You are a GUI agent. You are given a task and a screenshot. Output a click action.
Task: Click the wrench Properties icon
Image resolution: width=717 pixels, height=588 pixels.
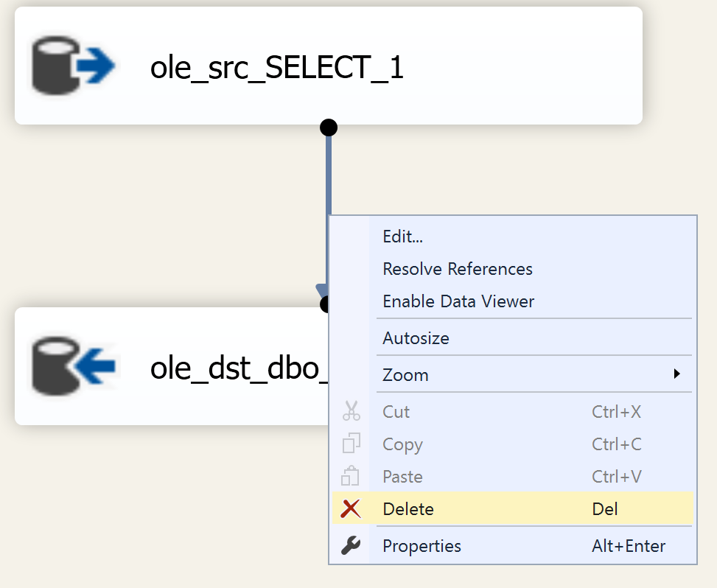[x=351, y=546]
